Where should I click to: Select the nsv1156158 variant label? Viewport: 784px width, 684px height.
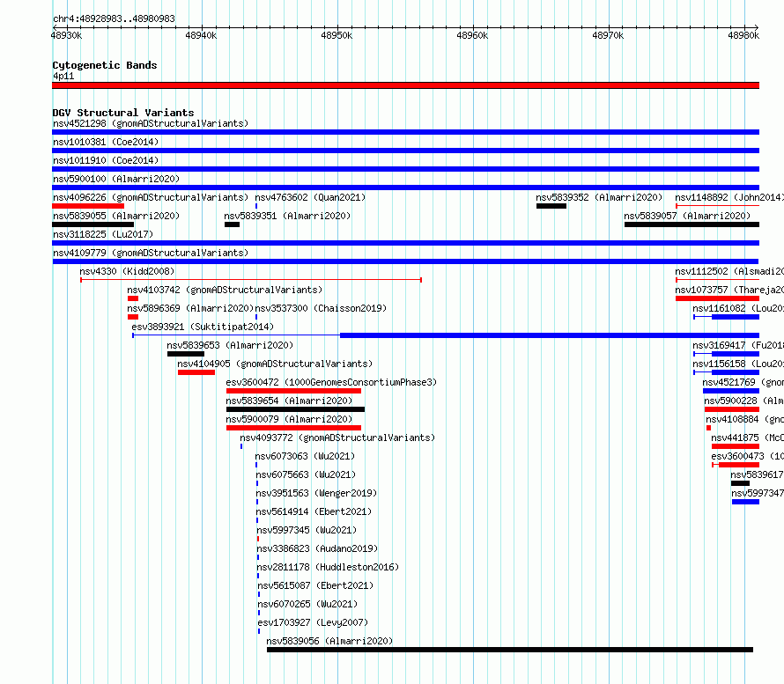[737, 364]
